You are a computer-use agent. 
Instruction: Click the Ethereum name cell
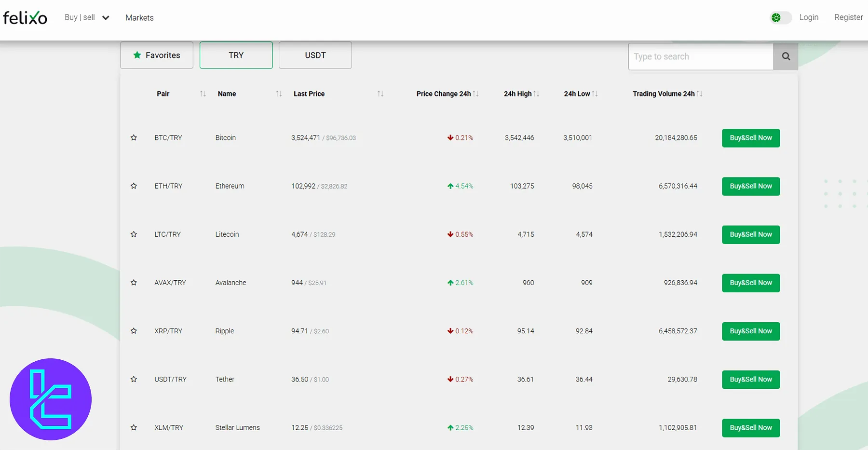(x=230, y=186)
